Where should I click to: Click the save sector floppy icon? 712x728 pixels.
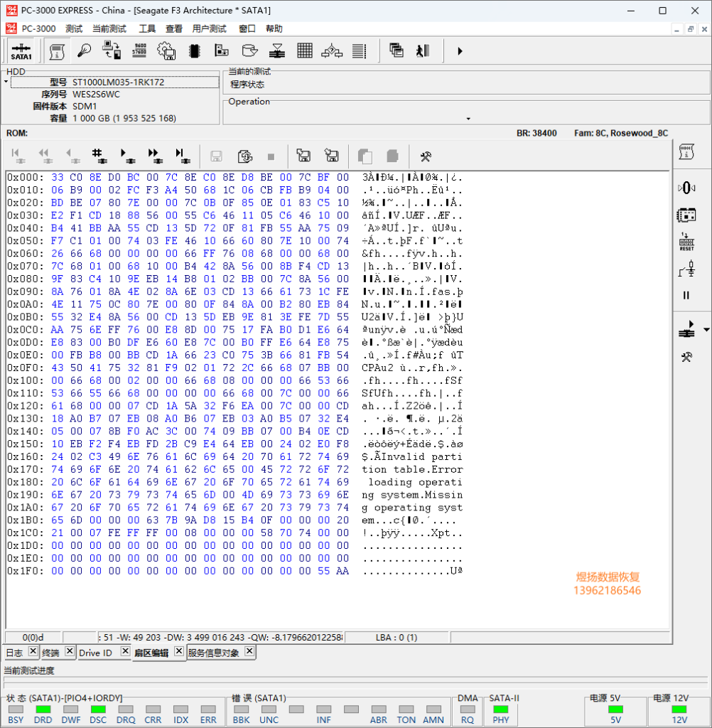click(216, 156)
